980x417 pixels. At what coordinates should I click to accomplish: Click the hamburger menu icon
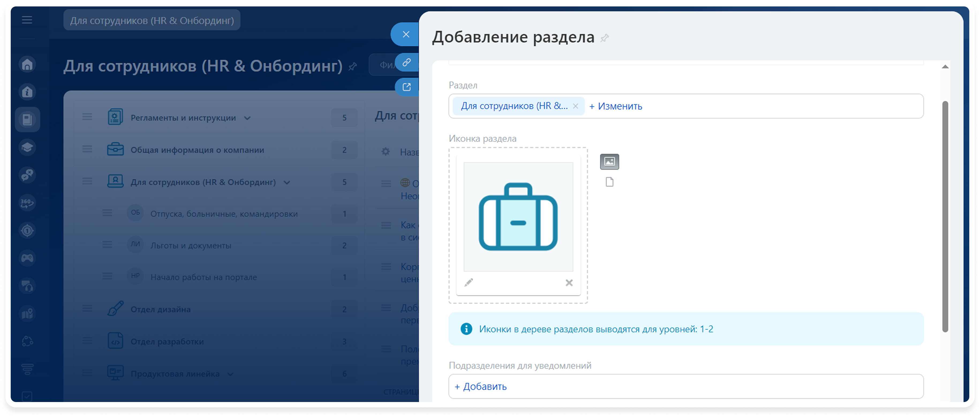(x=27, y=20)
